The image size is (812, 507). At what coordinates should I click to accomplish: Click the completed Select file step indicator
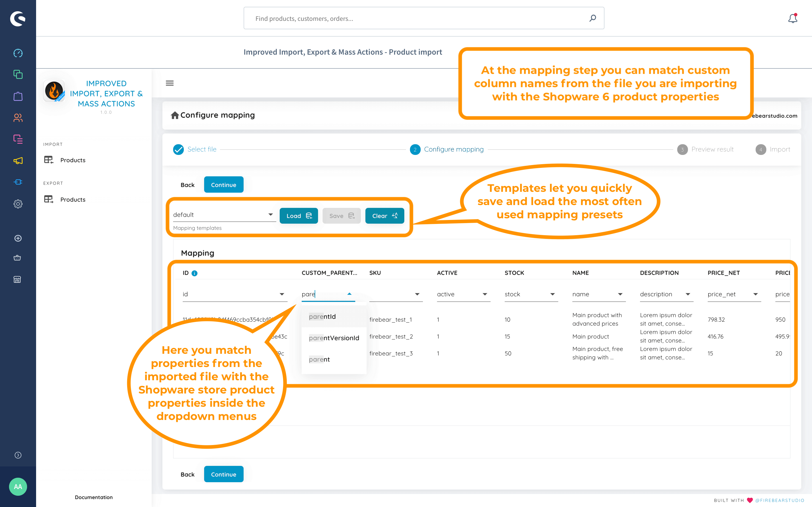pos(178,148)
